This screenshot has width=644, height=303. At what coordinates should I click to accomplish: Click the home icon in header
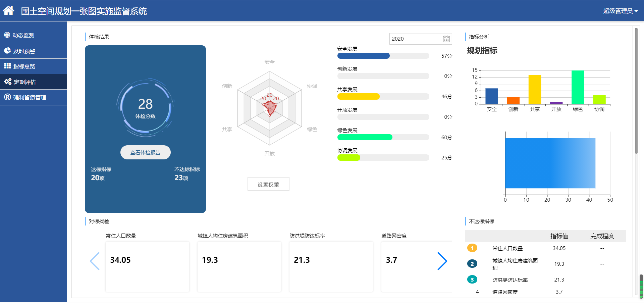[8, 11]
